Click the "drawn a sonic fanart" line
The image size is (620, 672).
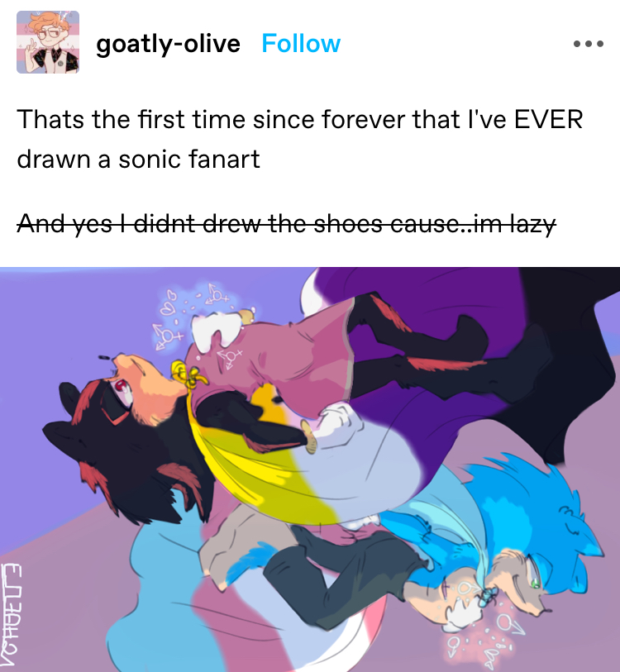coord(138,159)
